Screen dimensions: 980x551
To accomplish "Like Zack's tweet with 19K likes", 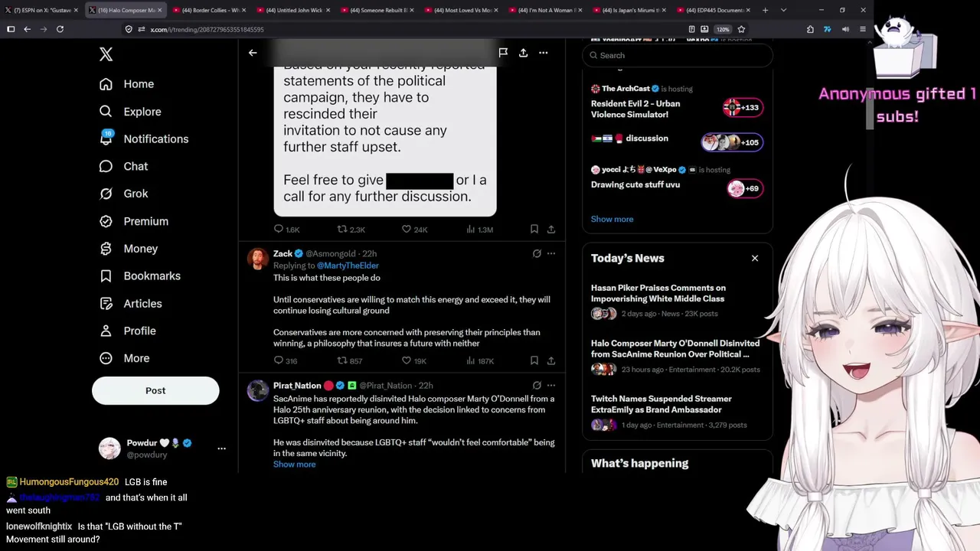I will pos(407,360).
